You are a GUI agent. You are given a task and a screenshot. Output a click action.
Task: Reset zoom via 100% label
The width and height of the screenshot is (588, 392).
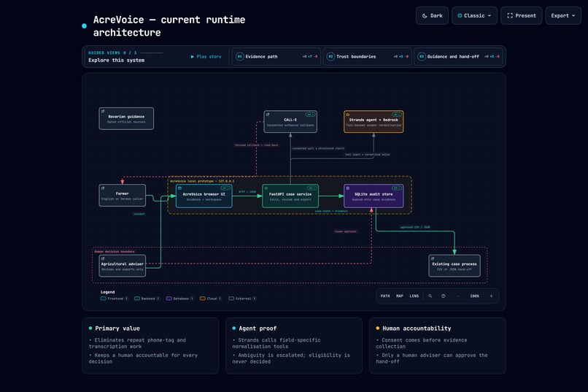coord(474,296)
